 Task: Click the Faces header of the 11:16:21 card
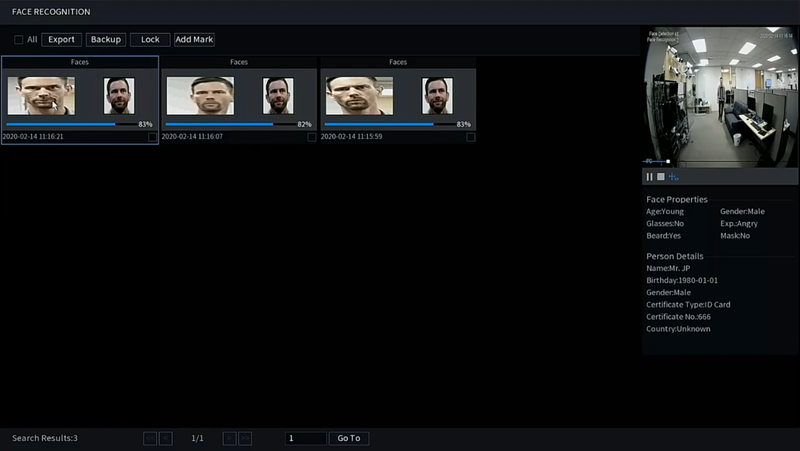tap(80, 62)
